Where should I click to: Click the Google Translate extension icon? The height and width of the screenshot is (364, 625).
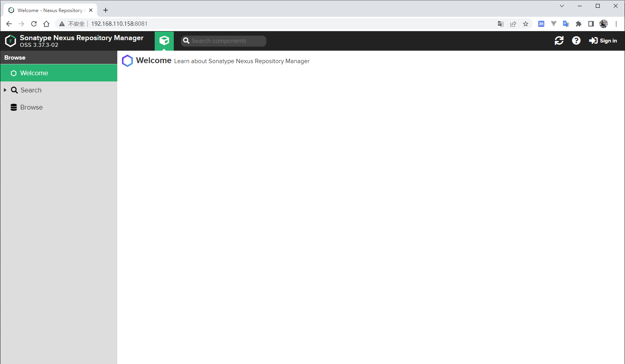(566, 24)
